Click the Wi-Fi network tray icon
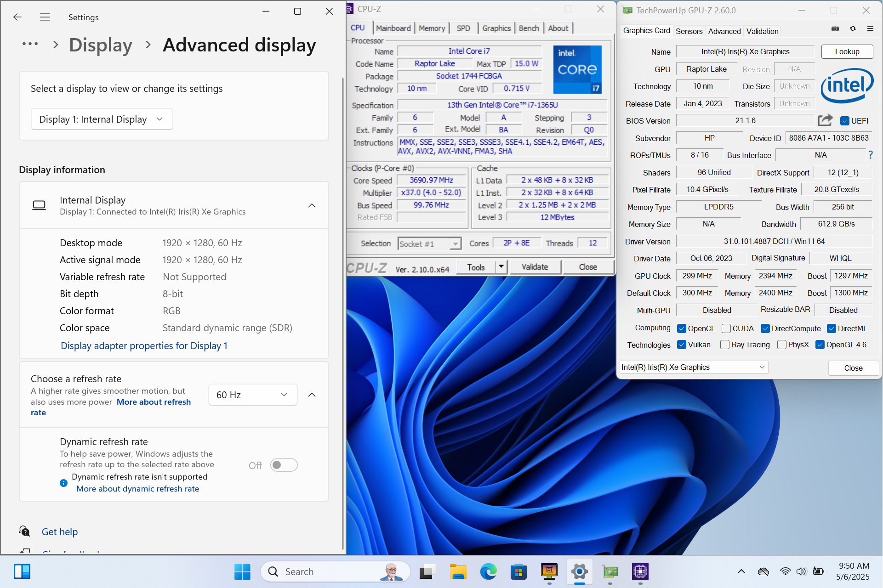The width and height of the screenshot is (883, 588). click(785, 571)
